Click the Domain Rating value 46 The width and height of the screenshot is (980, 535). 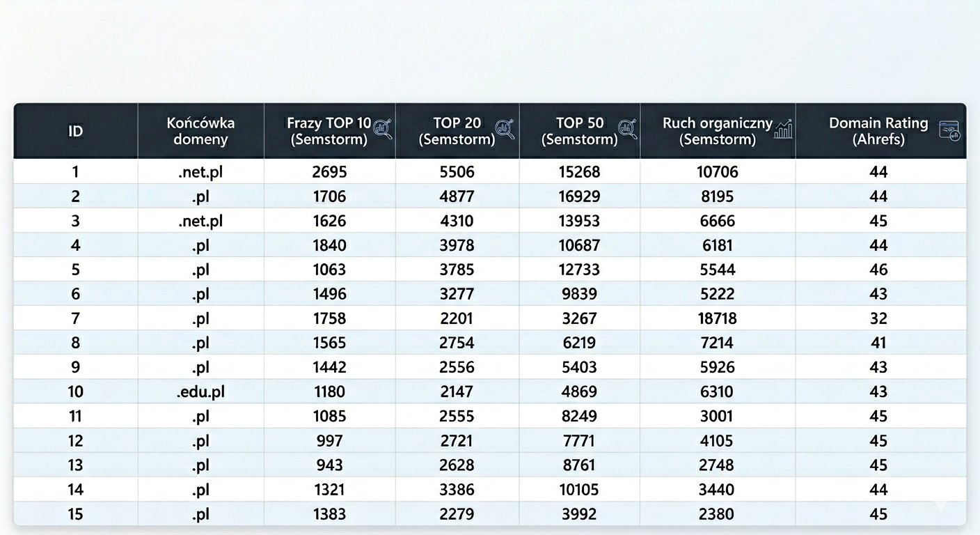878,270
